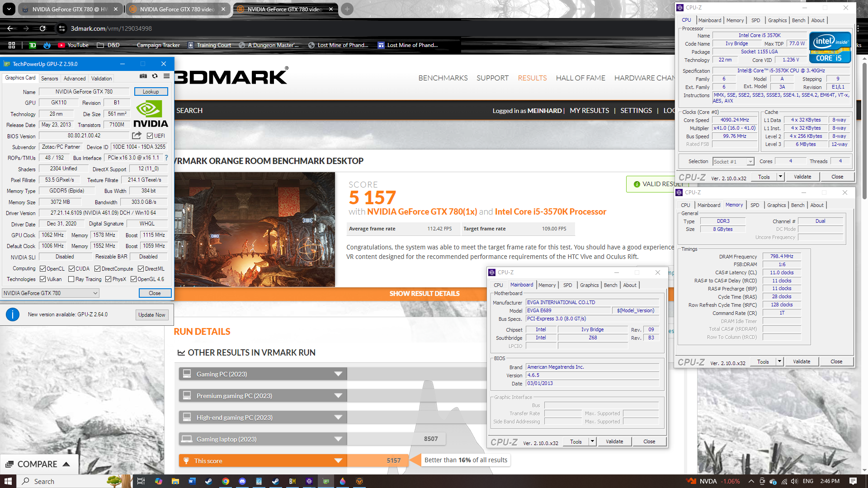Open the site info icon beside the URL
This screenshot has height=488, width=868.
(62, 28)
